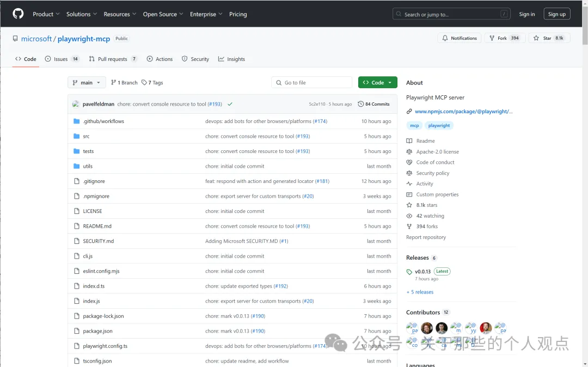Click pavelfeldman's avatar in commit row
This screenshot has width=588, height=367.
(x=76, y=104)
